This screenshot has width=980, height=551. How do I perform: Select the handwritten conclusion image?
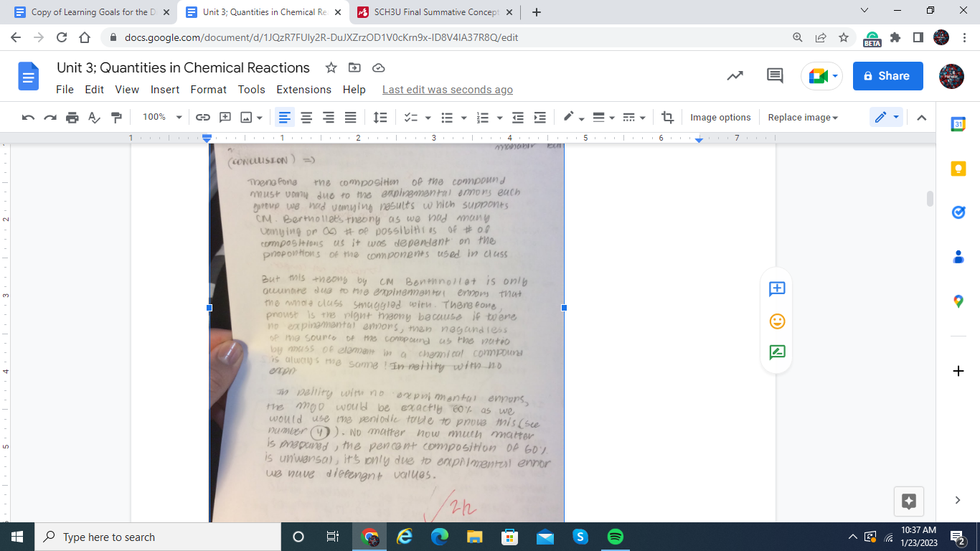click(x=387, y=332)
